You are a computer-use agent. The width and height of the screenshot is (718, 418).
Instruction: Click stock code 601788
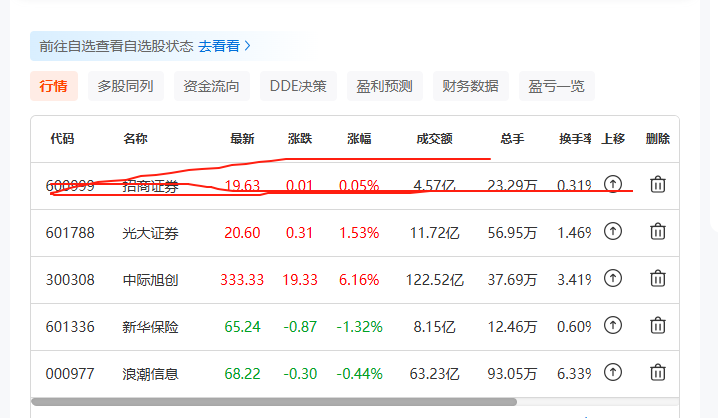coord(70,233)
